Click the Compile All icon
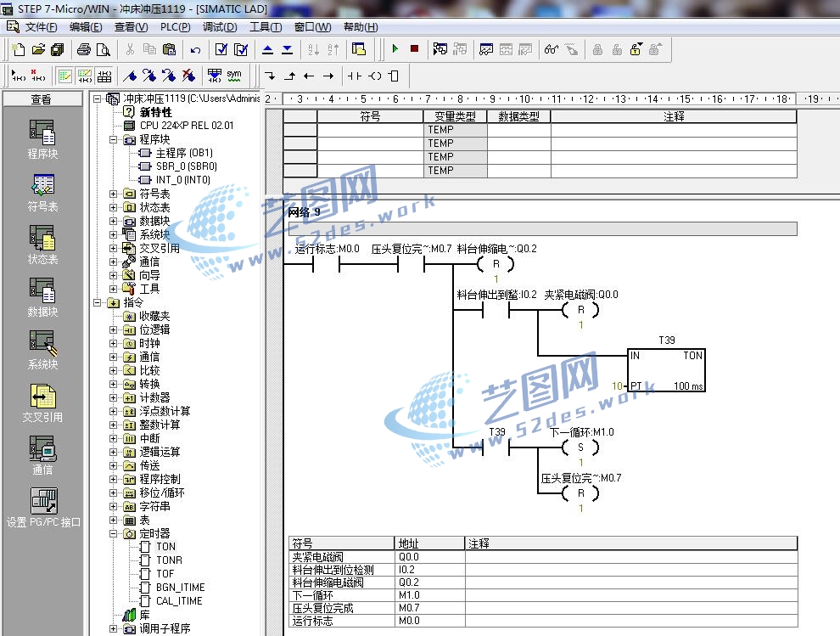The height and width of the screenshot is (636, 840). [241, 50]
